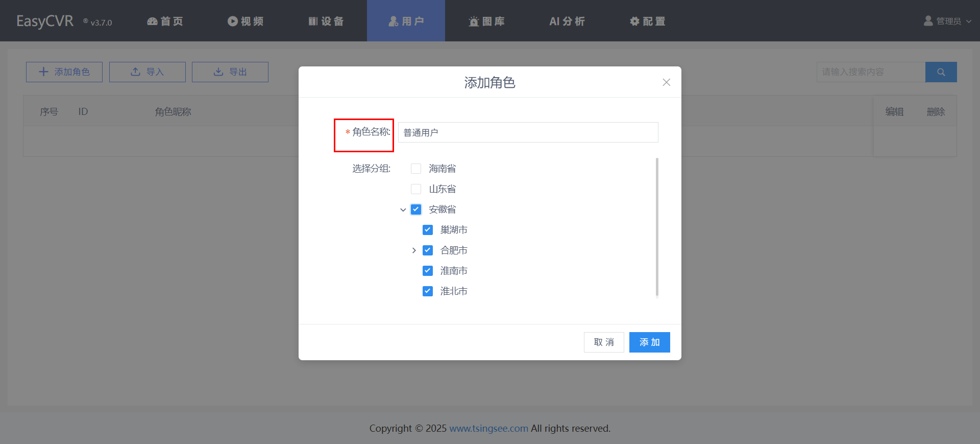Image resolution: width=980 pixels, height=444 pixels.
Task: Collapse the 安徽省 tree node
Action: click(403, 209)
